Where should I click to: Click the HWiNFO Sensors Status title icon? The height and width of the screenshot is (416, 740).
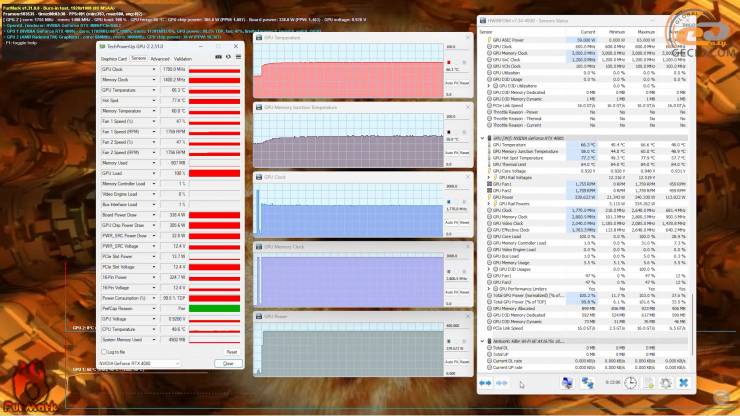[x=483, y=21]
